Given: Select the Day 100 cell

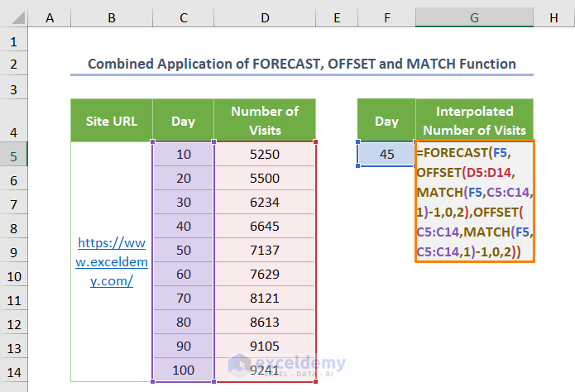Looking at the screenshot, I should [x=183, y=370].
